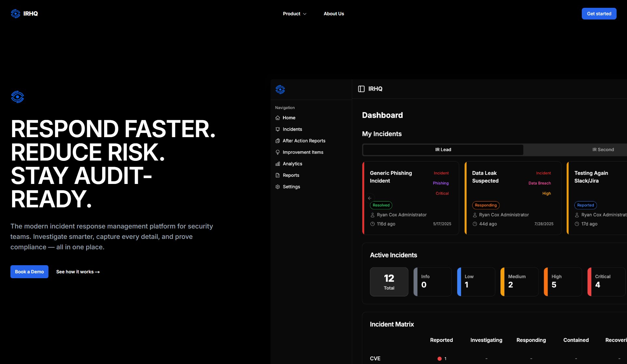Click the sidebar panel toggle next to IRHQ
627x364 pixels.
pos(361,89)
